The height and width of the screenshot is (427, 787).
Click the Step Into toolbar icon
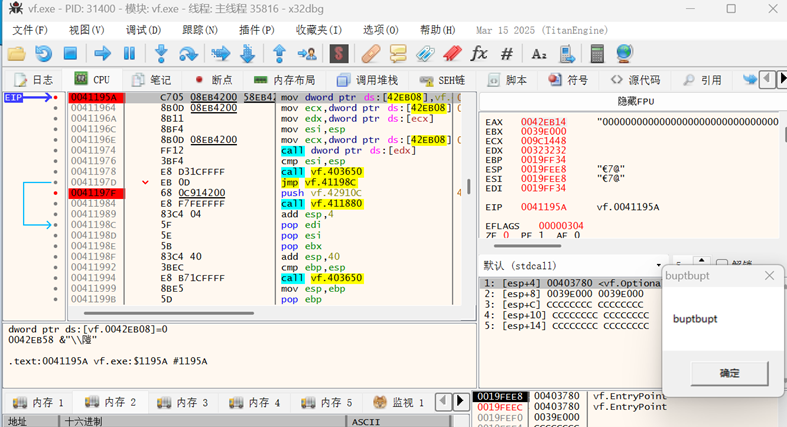click(x=161, y=53)
